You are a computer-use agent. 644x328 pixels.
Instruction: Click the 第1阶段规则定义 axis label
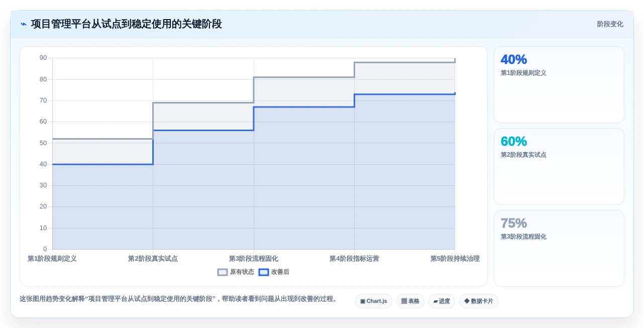pyautogui.click(x=52, y=259)
